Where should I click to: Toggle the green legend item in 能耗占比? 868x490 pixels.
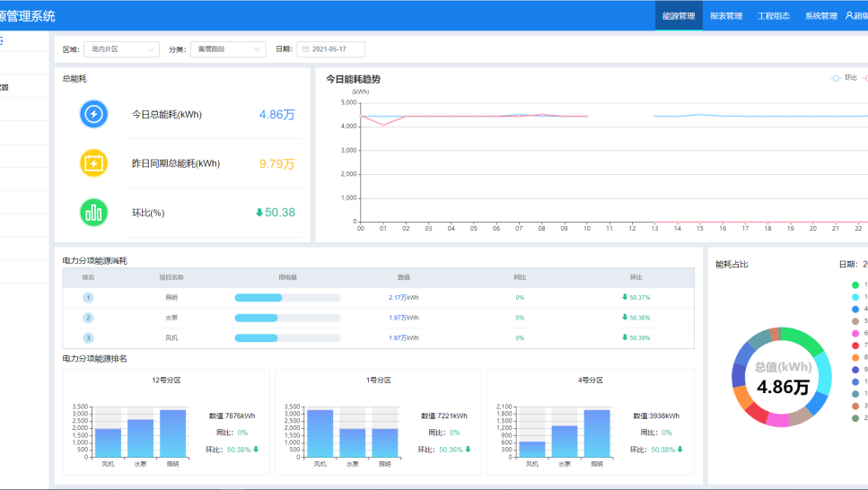coord(855,285)
